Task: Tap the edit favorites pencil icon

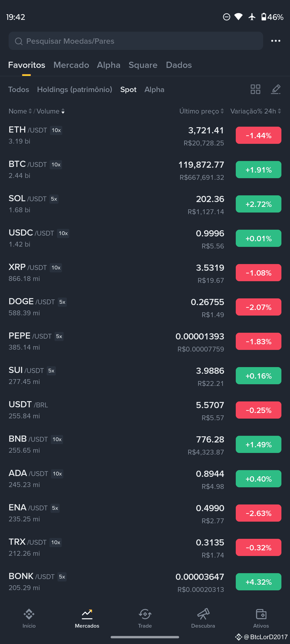Action: coord(276,89)
